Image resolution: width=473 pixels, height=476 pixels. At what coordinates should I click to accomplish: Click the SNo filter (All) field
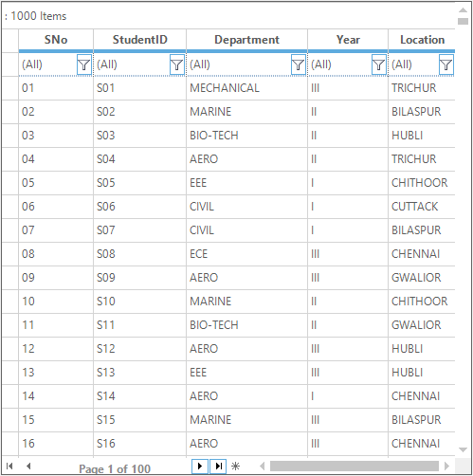point(48,64)
